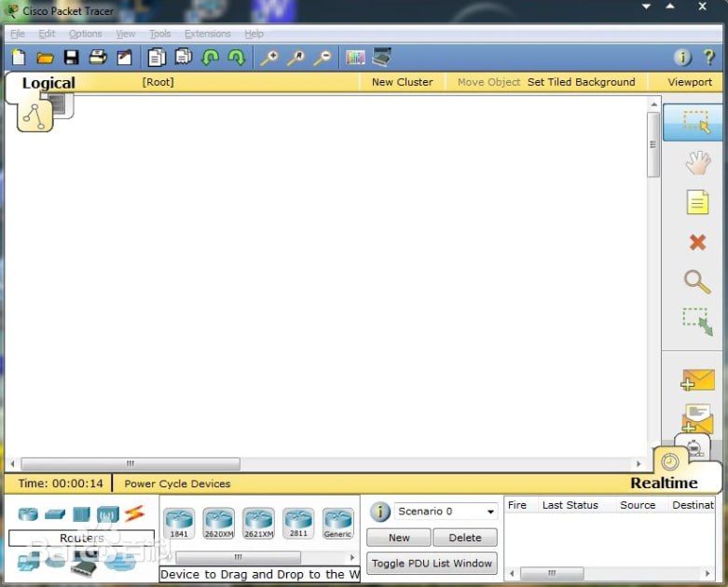
Task: Click Power Cycle Devices
Action: pyautogui.click(x=177, y=484)
